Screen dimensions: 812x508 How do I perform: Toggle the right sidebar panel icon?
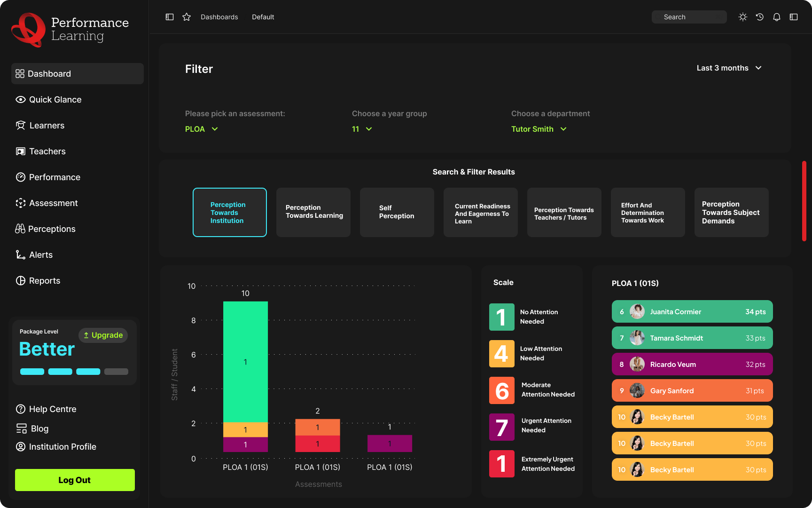[794, 17]
